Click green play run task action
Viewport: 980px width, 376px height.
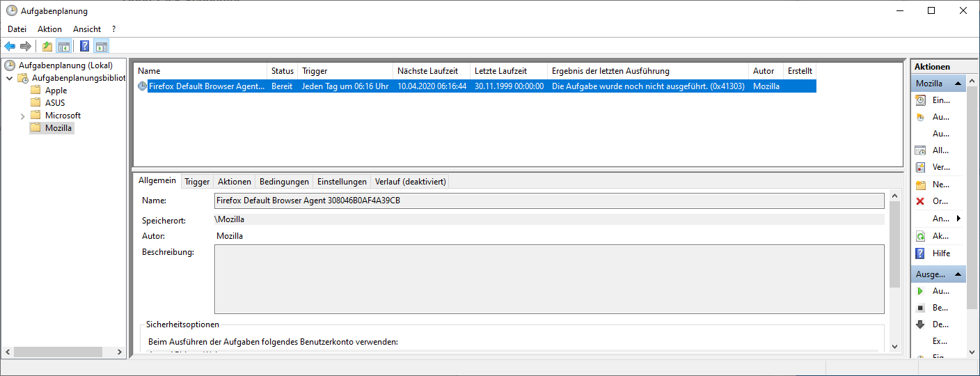[x=920, y=291]
